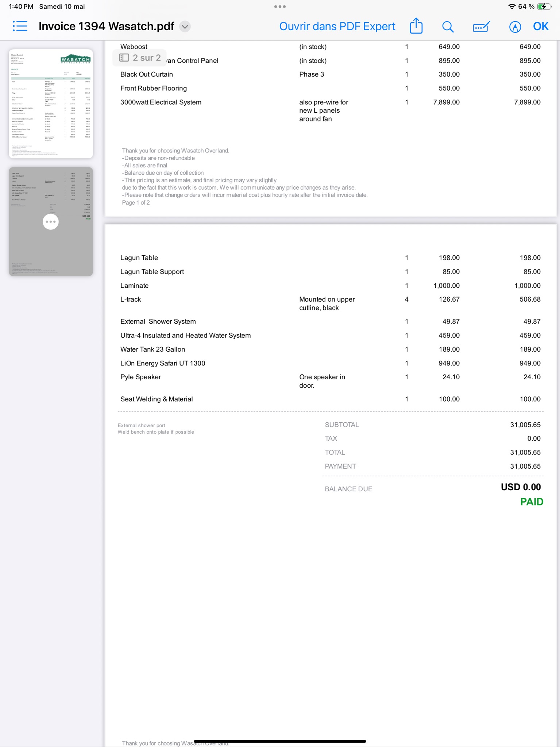Open the form fill signature tool
This screenshot has width=560, height=747.
481,27
